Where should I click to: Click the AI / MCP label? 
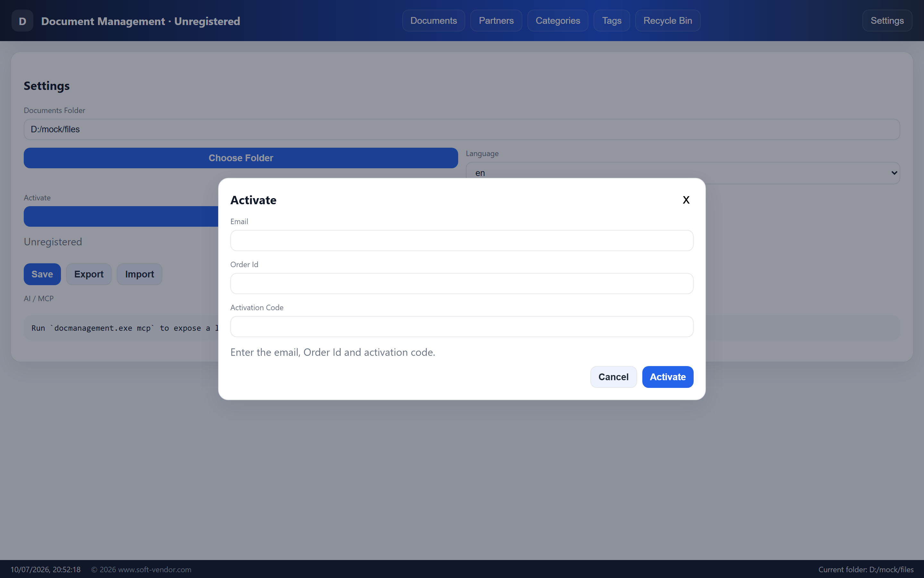pos(38,299)
